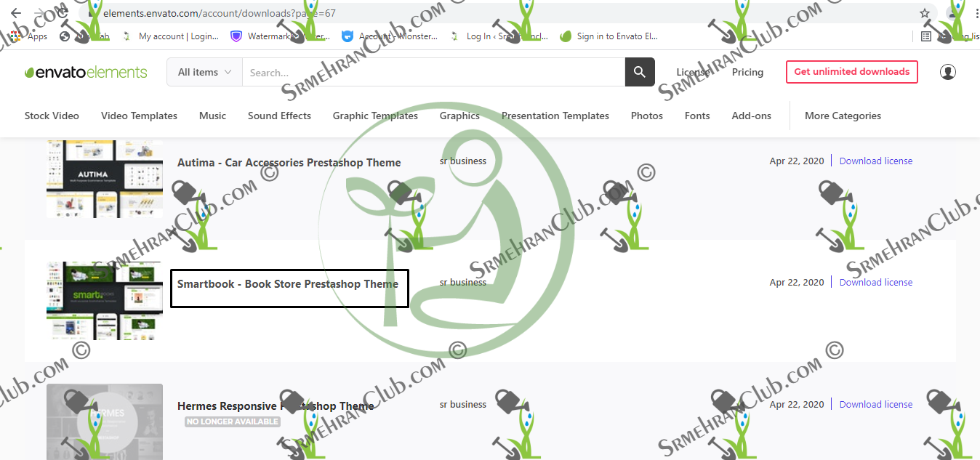The width and height of the screenshot is (980, 460).
Task: Click the Envato Elements logo
Action: [x=86, y=72]
